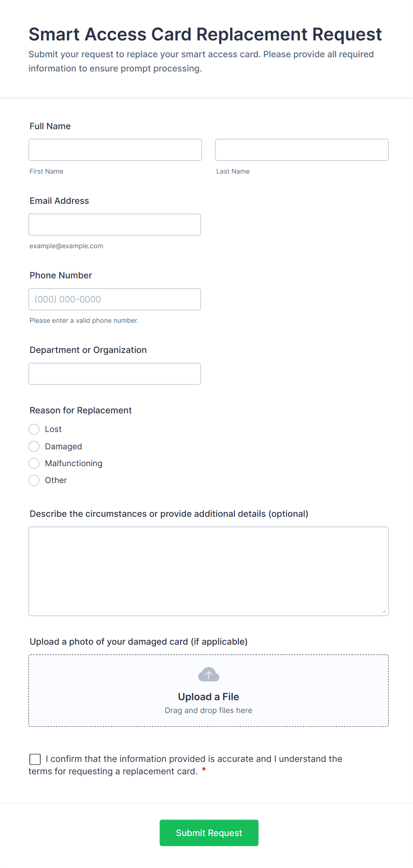
Task: Click the Drag and drop files area
Action: (x=208, y=710)
